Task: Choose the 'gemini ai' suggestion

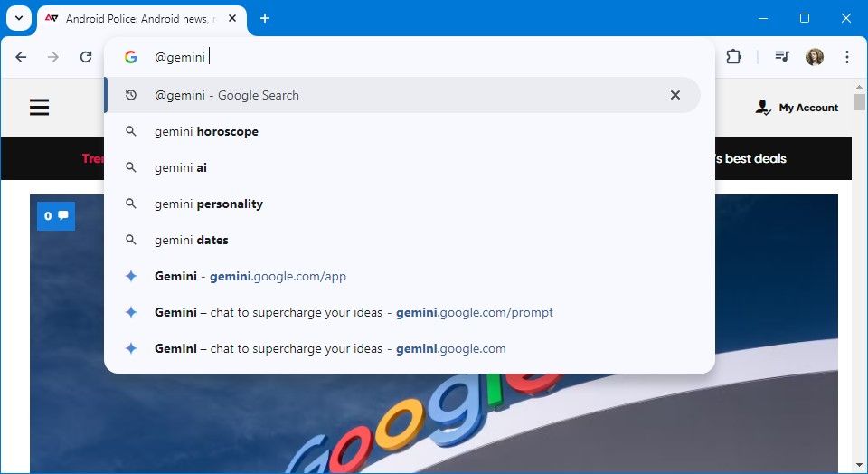Action: 181,167
